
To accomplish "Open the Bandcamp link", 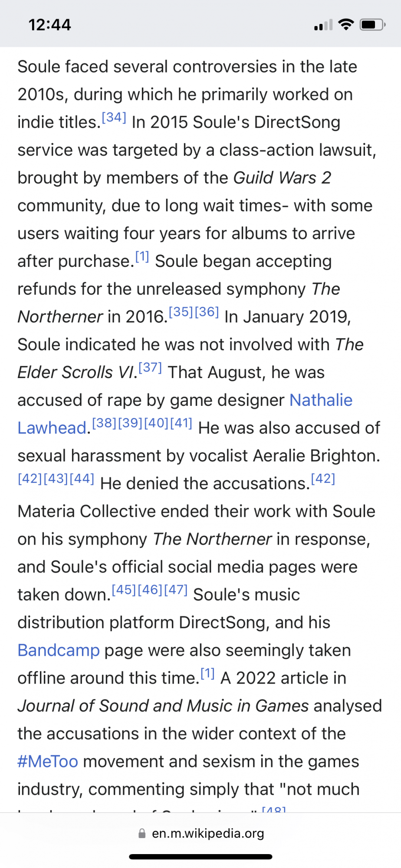I will [x=59, y=650].
